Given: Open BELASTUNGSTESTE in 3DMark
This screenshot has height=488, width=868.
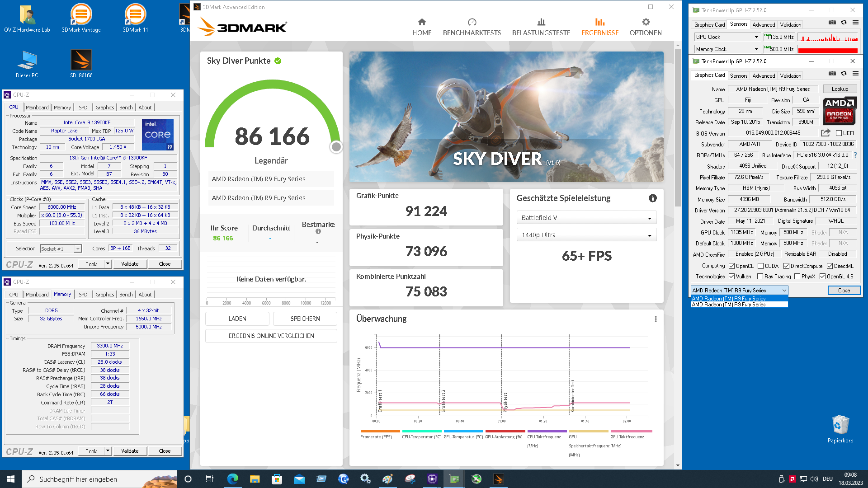Looking at the screenshot, I should (x=541, y=27).
